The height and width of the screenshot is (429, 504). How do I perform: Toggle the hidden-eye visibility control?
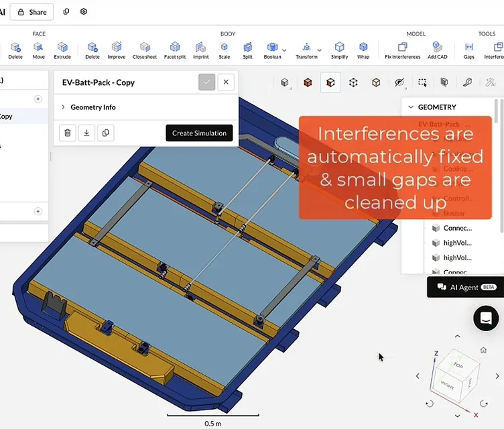pos(399,82)
